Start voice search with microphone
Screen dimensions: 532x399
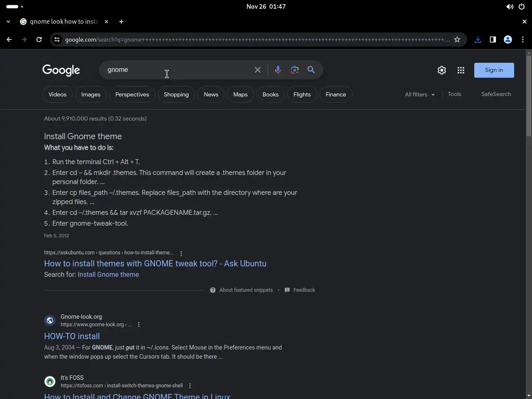[x=278, y=70]
